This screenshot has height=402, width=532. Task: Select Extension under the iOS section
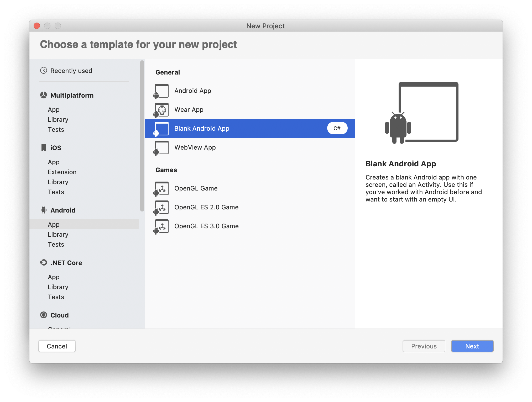(x=62, y=172)
